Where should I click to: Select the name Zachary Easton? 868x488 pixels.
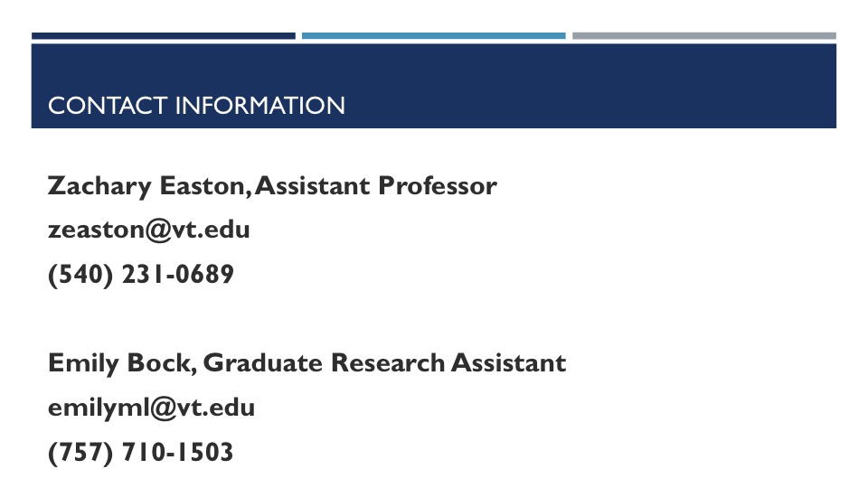pyautogui.click(x=149, y=186)
